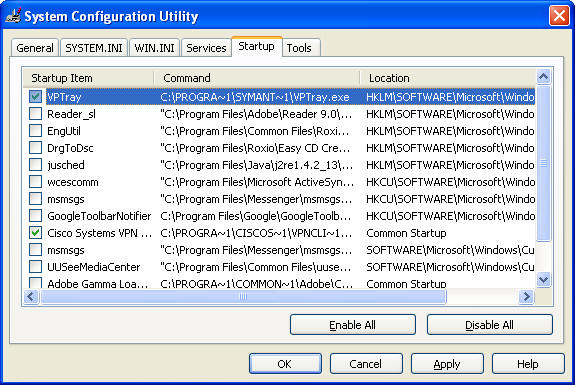Click the Disable All button
575x385 pixels.
[x=489, y=325]
